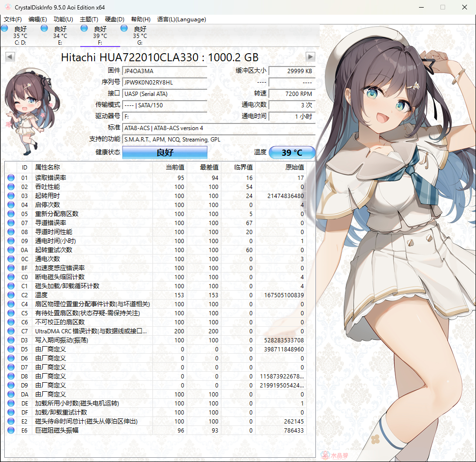Viewport: 476px width, 462px height.
Task: Click the 39 °C temperature button
Action: [292, 152]
